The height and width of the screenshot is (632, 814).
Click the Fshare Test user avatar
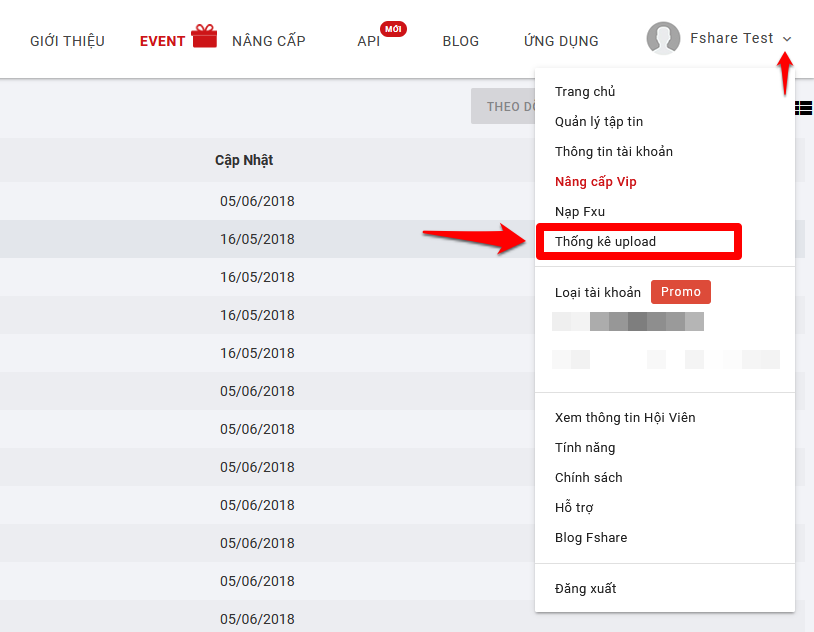click(663, 39)
